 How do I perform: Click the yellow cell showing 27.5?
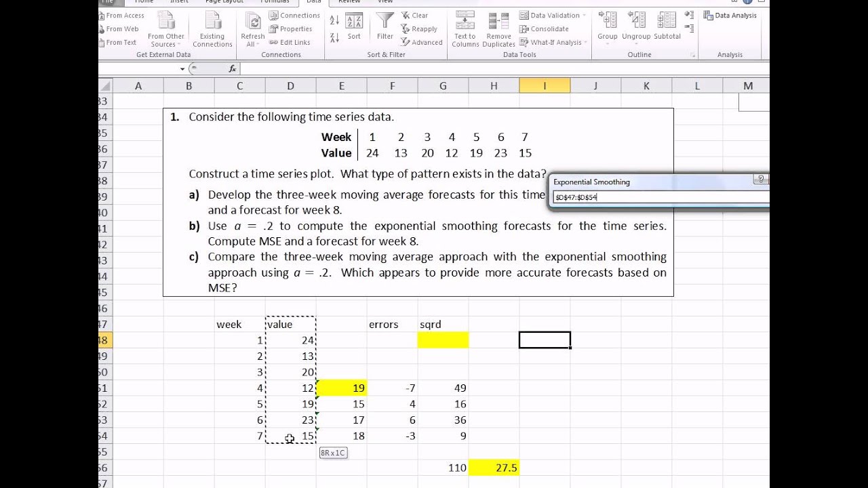[494, 468]
